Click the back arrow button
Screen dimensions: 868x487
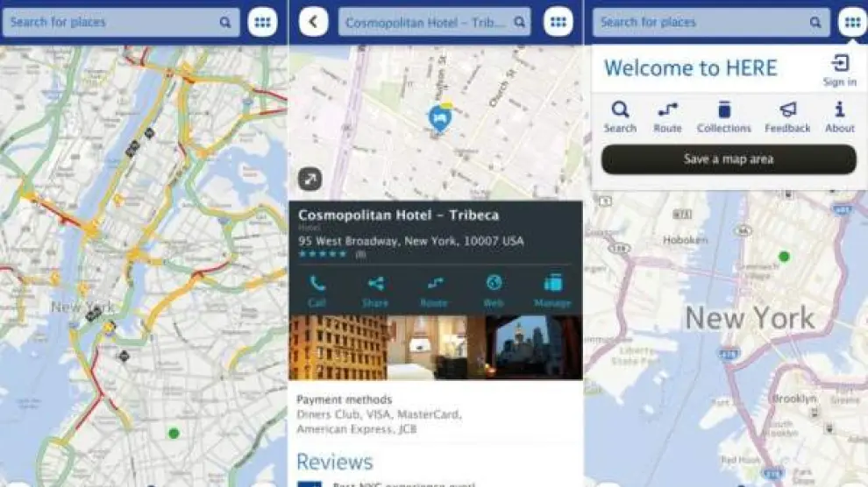[314, 22]
